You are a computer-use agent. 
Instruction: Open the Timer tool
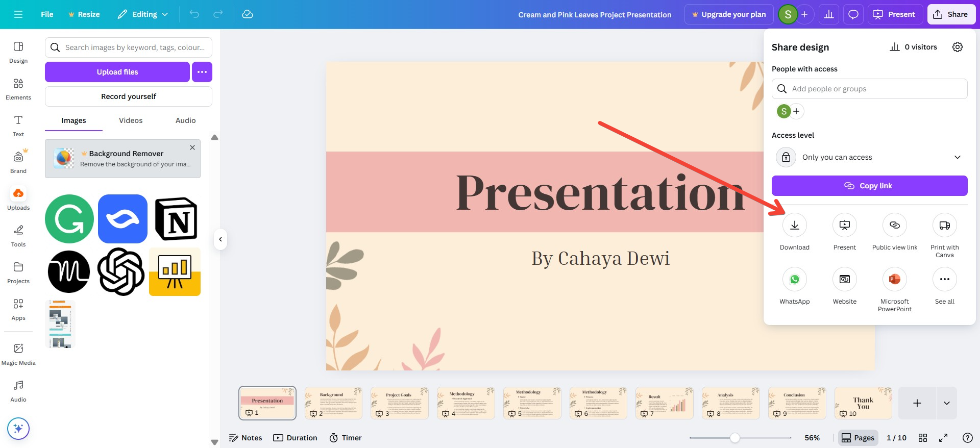point(346,438)
